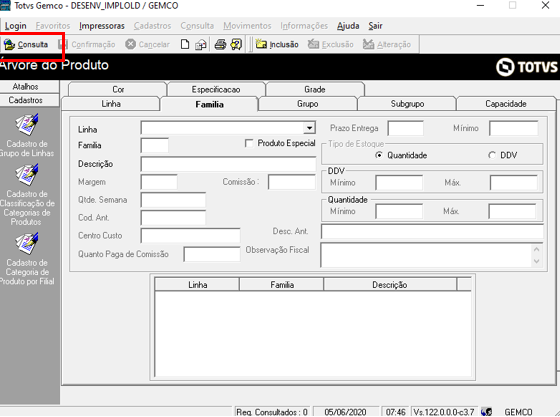Click the house icon beside new document

click(201, 45)
